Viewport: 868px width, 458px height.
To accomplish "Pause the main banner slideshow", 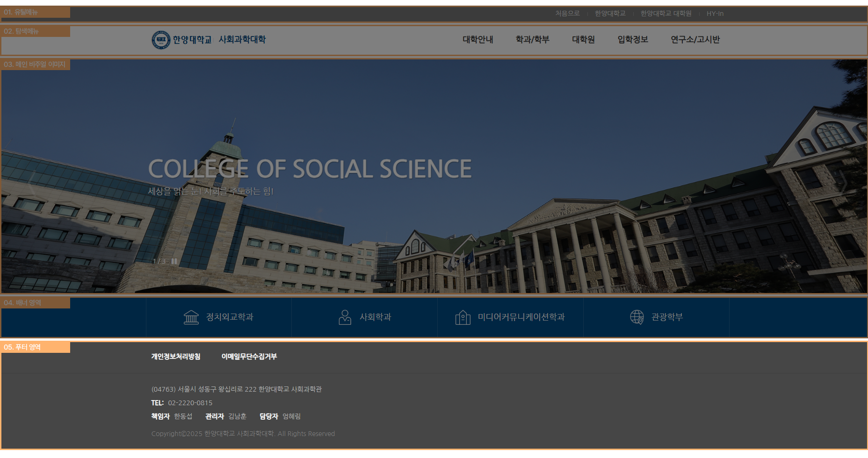I will point(174,261).
